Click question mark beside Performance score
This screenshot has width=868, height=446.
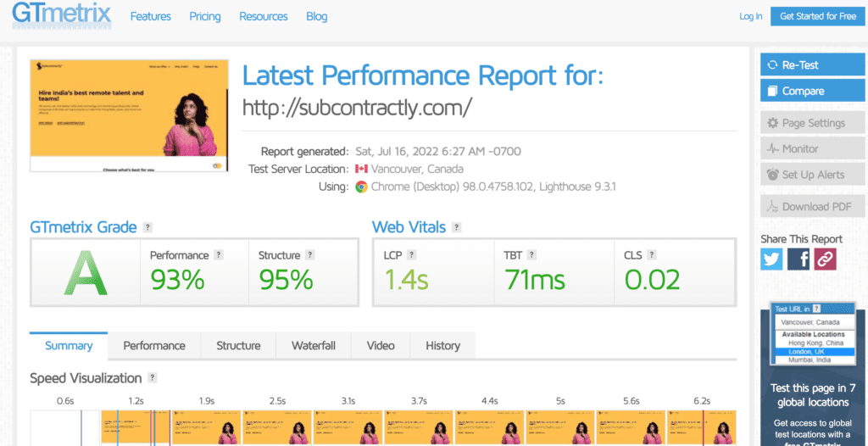click(219, 255)
